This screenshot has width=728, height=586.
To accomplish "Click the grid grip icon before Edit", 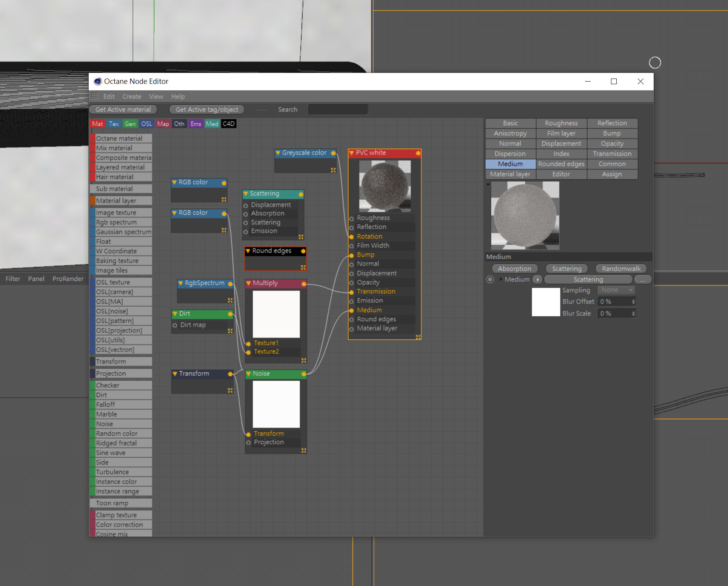I will (x=95, y=96).
